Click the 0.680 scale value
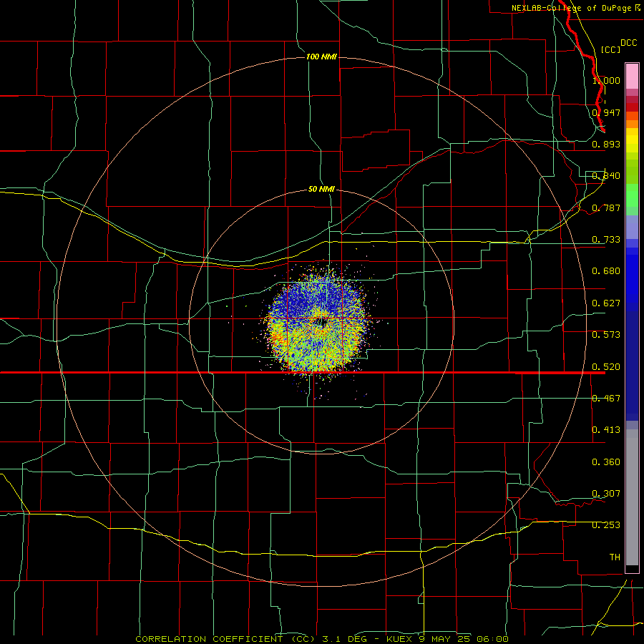Screen dimensions: 644x644 (606, 270)
